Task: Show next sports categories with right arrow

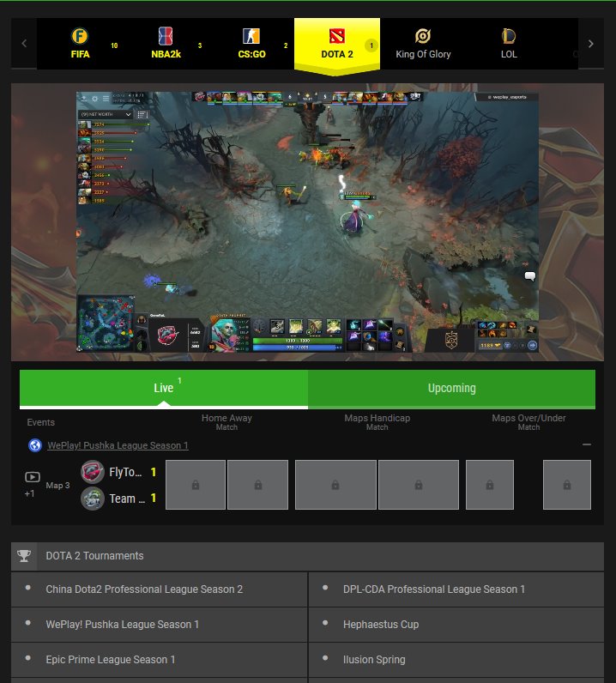Action: [x=591, y=44]
